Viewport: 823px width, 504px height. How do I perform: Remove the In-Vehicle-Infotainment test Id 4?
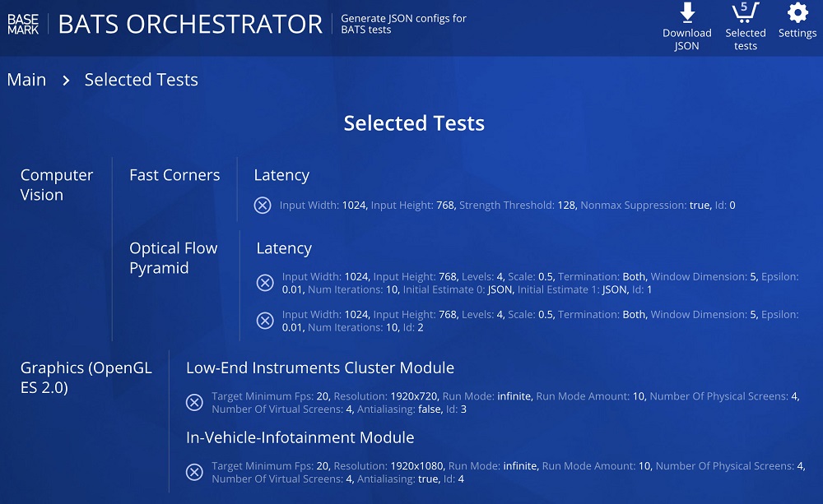(194, 472)
